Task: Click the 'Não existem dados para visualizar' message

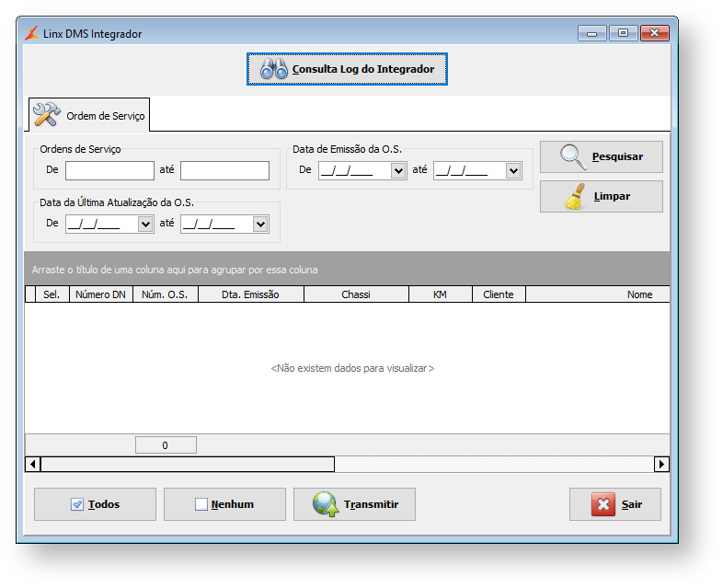Action: click(352, 368)
